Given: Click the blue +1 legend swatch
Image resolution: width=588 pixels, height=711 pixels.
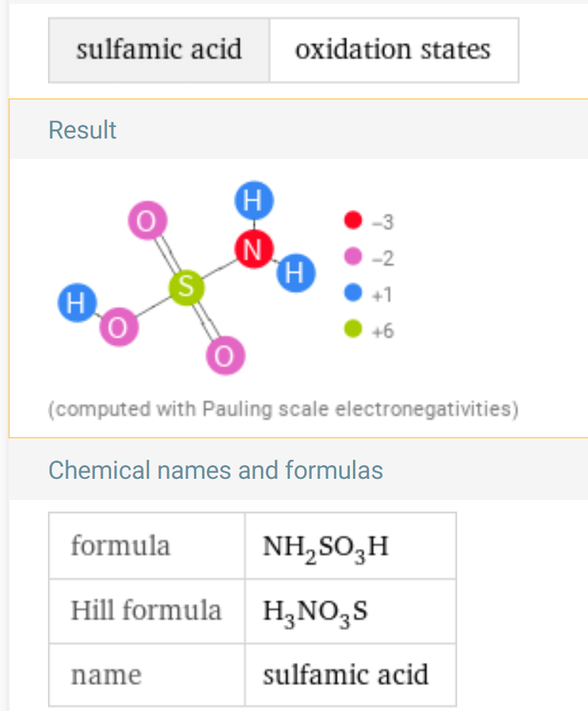Looking at the screenshot, I should 353,292.
